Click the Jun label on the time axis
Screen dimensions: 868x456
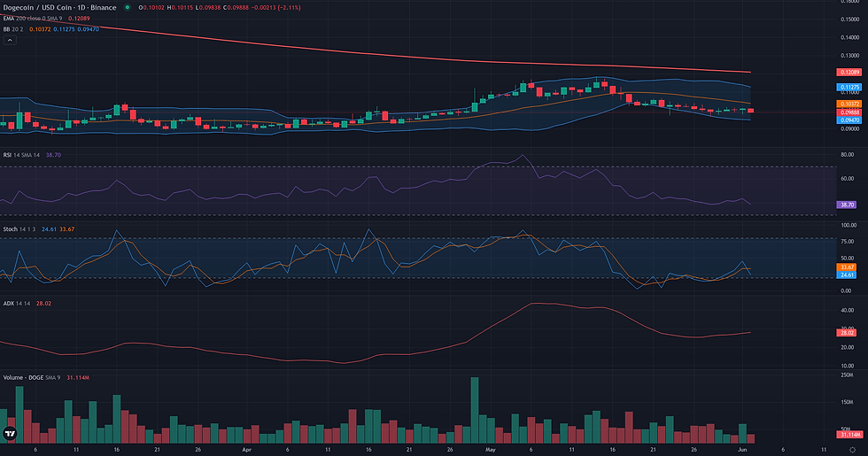tap(742, 450)
